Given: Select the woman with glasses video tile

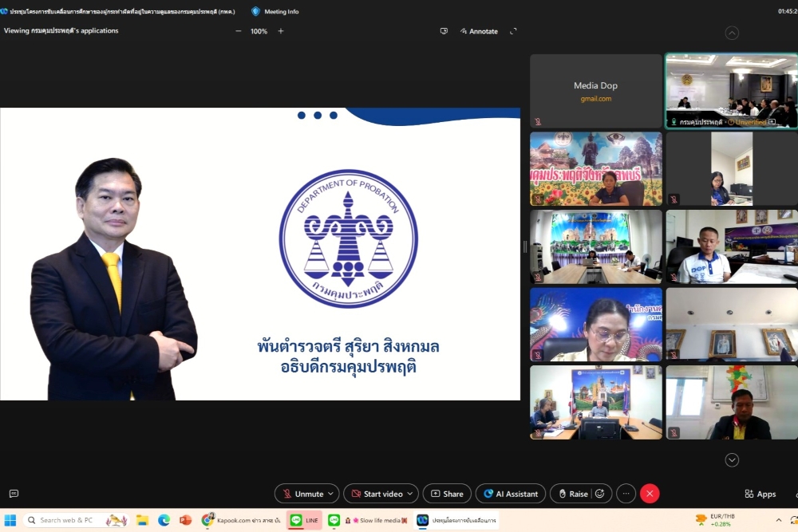Looking at the screenshot, I should click(596, 325).
